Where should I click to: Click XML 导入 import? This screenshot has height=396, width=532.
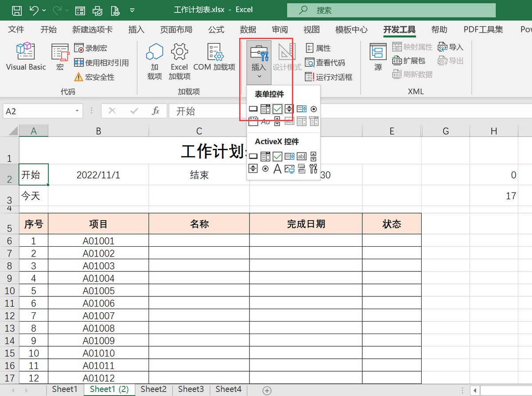450,47
